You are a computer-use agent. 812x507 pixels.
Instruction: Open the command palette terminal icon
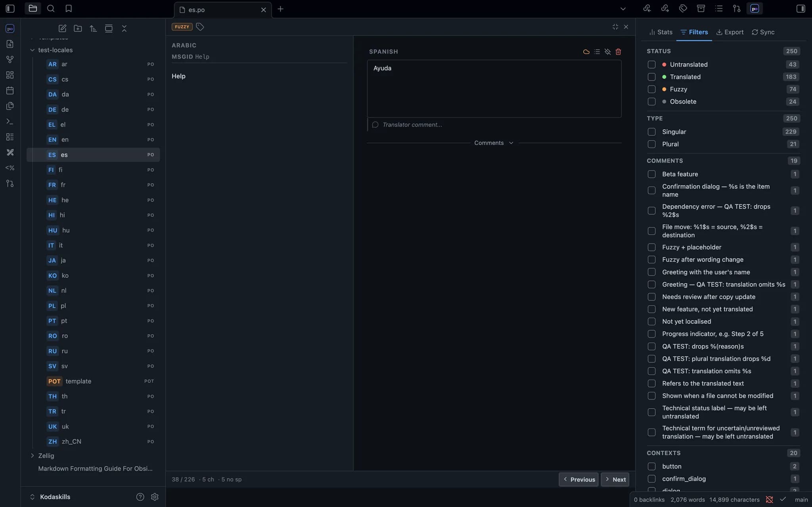pyautogui.click(x=10, y=121)
